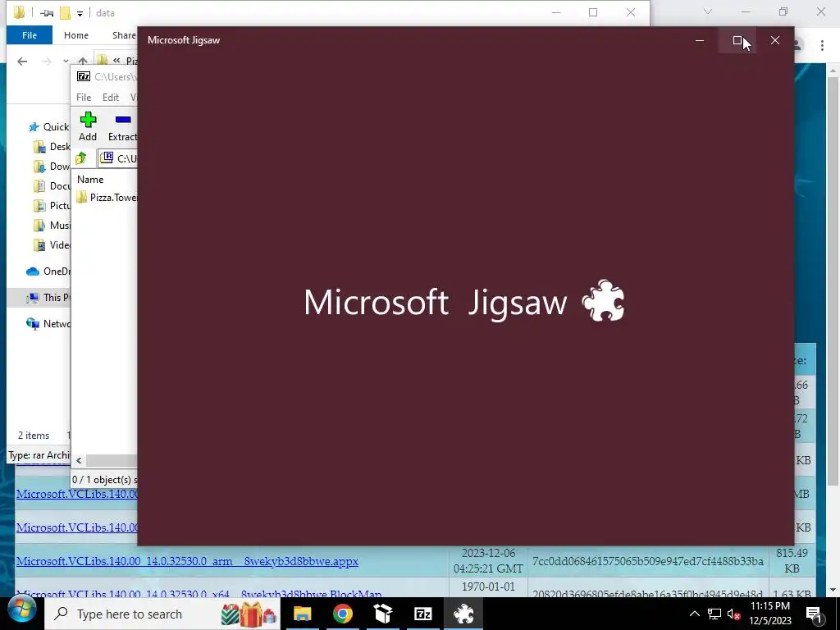Select Downloads in Explorer sidebar
The width and height of the screenshot is (840, 630).
point(52,166)
